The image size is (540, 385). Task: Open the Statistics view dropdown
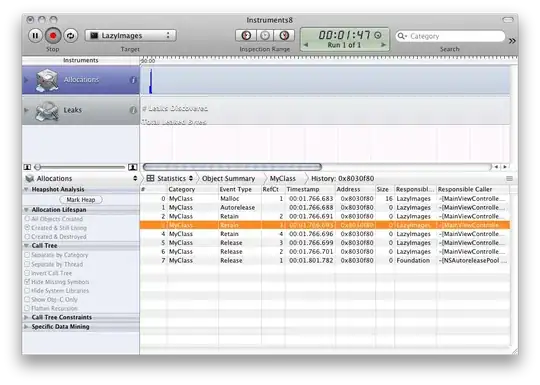(x=170, y=178)
